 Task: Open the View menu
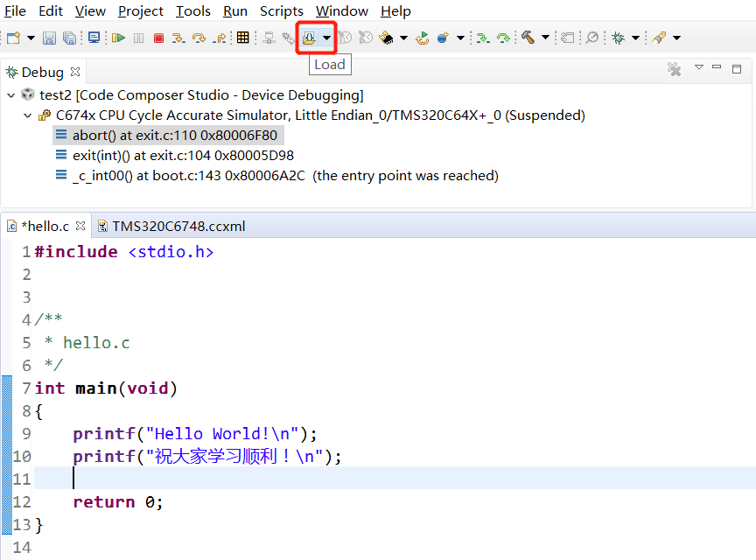[90, 11]
